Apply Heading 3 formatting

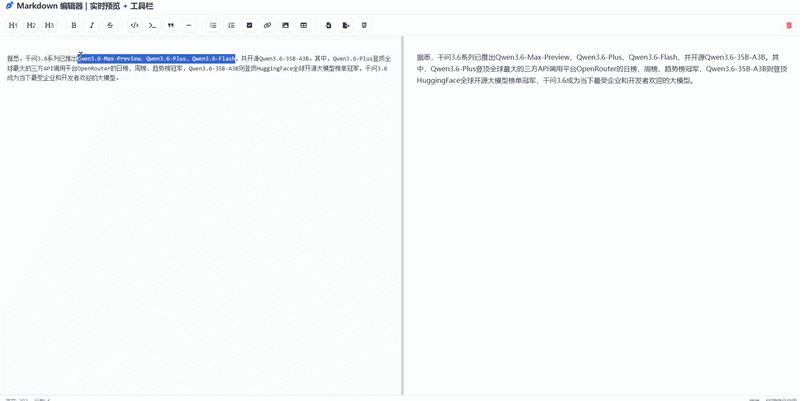tap(49, 25)
